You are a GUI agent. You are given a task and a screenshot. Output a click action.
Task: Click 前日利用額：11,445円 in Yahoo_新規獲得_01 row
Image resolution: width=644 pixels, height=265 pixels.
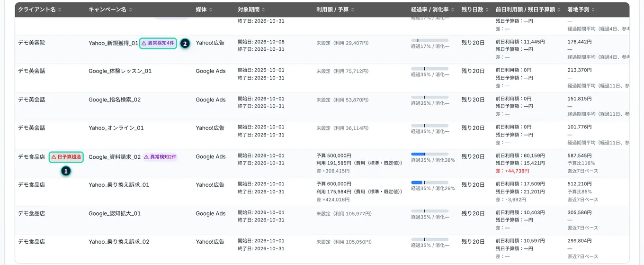tap(520, 42)
